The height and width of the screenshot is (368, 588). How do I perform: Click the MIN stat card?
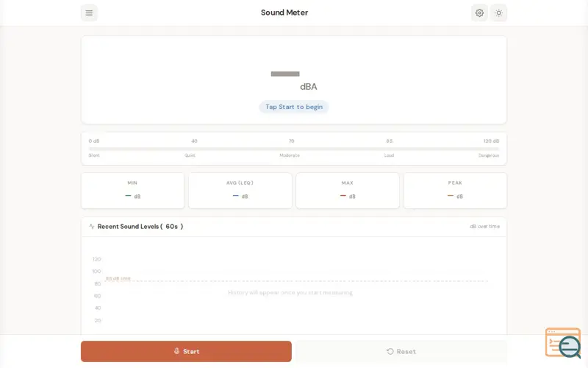[x=133, y=191]
